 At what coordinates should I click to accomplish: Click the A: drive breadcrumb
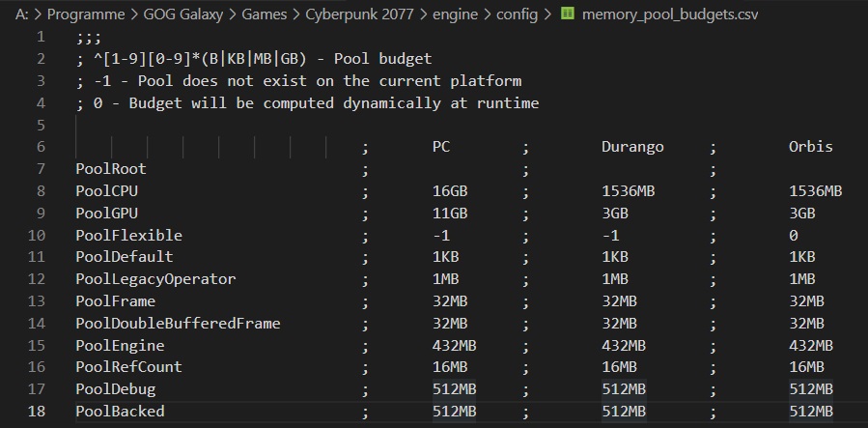coord(20,14)
